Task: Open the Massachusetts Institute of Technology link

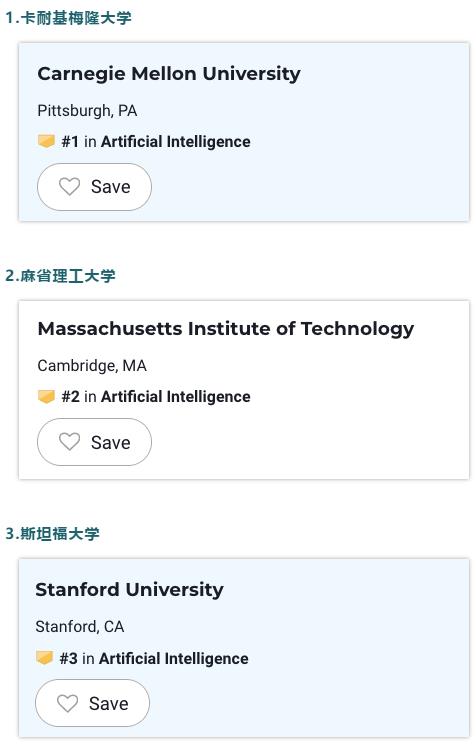Action: tap(226, 329)
